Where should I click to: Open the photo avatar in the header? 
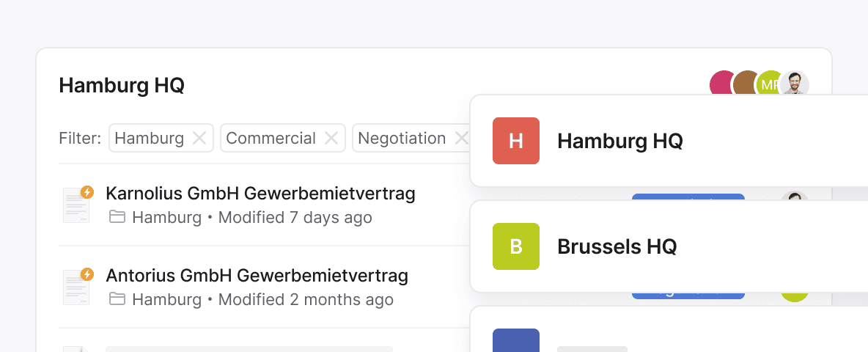tap(795, 84)
